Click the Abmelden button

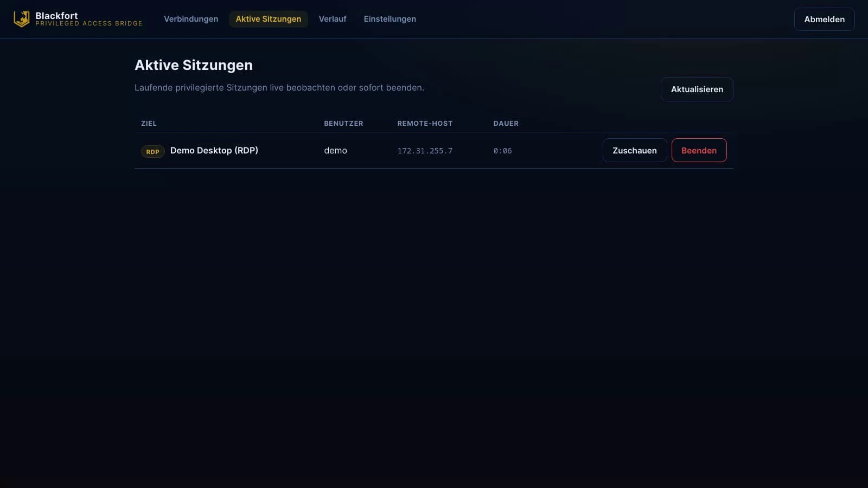tap(824, 19)
